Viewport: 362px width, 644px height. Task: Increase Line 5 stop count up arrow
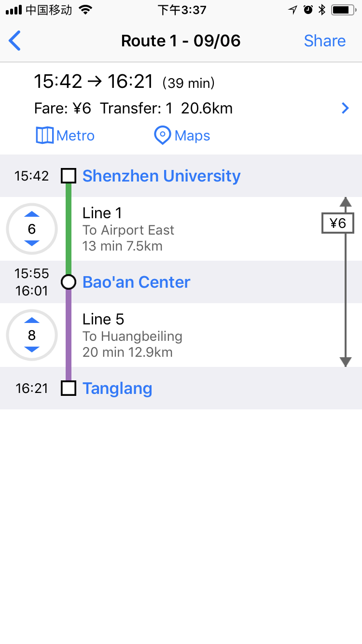pos(32,320)
